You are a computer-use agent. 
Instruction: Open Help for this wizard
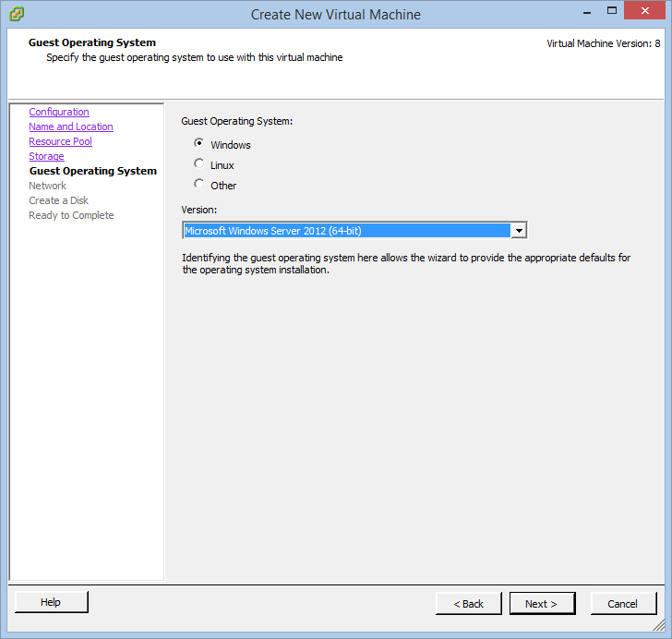click(x=51, y=602)
